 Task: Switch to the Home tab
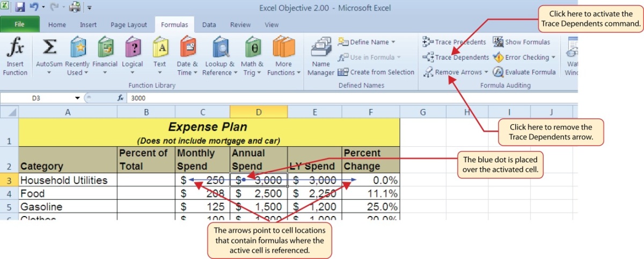tap(57, 25)
